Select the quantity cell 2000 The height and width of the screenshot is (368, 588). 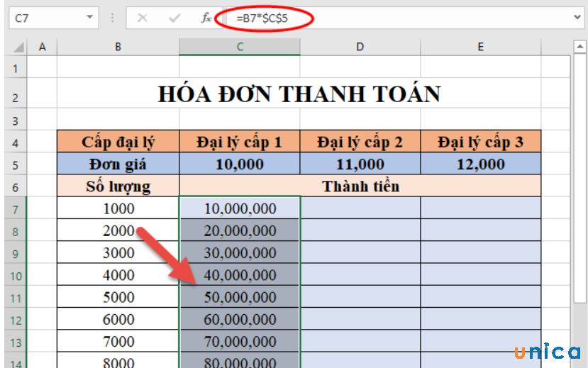point(118,230)
